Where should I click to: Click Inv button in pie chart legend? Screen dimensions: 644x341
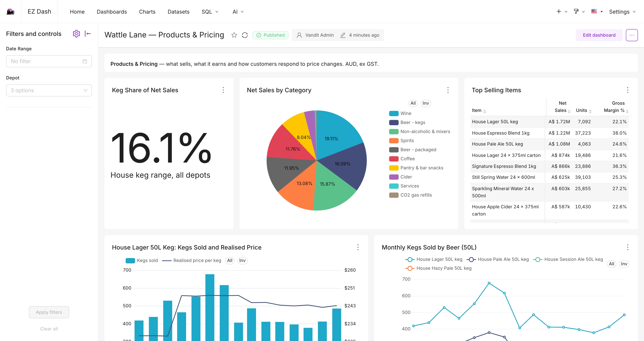(x=425, y=103)
